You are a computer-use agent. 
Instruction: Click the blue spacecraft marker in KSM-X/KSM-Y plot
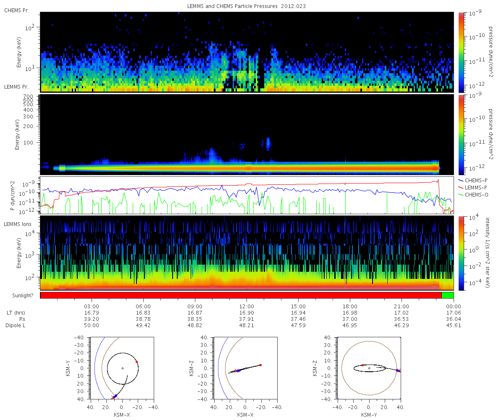click(x=114, y=396)
